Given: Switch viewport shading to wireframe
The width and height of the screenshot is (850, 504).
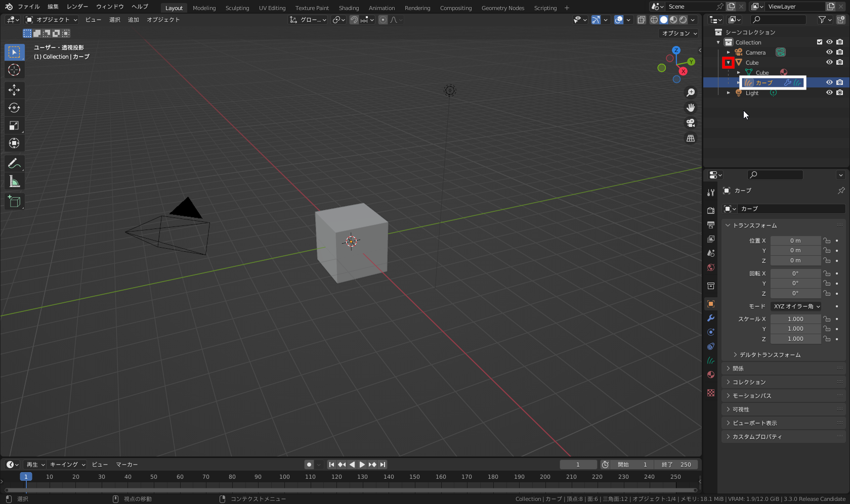Looking at the screenshot, I should [654, 20].
